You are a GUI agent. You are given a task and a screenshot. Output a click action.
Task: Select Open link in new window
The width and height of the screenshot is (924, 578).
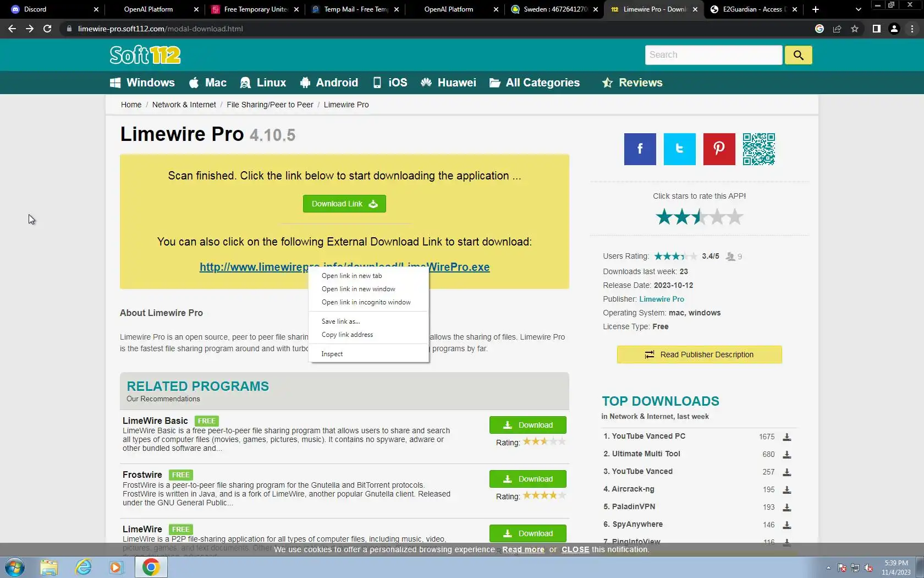pyautogui.click(x=368, y=289)
